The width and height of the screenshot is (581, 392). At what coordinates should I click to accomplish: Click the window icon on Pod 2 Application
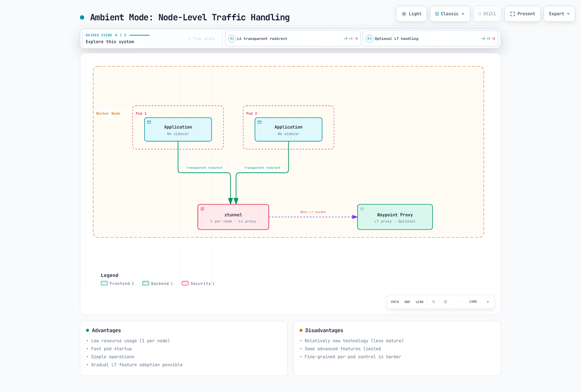[259, 122]
